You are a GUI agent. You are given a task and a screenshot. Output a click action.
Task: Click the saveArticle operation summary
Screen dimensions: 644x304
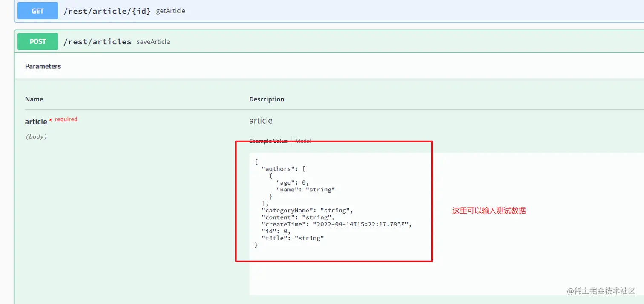click(153, 42)
